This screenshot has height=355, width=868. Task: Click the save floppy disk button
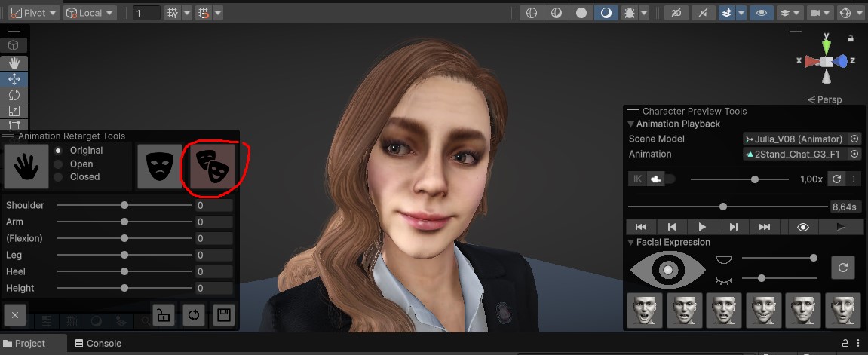(x=224, y=315)
